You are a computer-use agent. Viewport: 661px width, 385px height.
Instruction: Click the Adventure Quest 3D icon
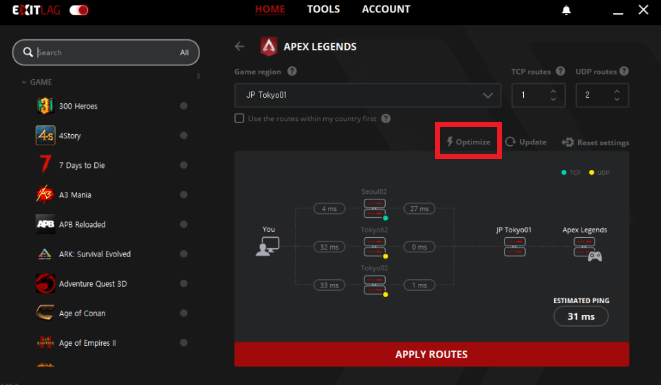(45, 283)
